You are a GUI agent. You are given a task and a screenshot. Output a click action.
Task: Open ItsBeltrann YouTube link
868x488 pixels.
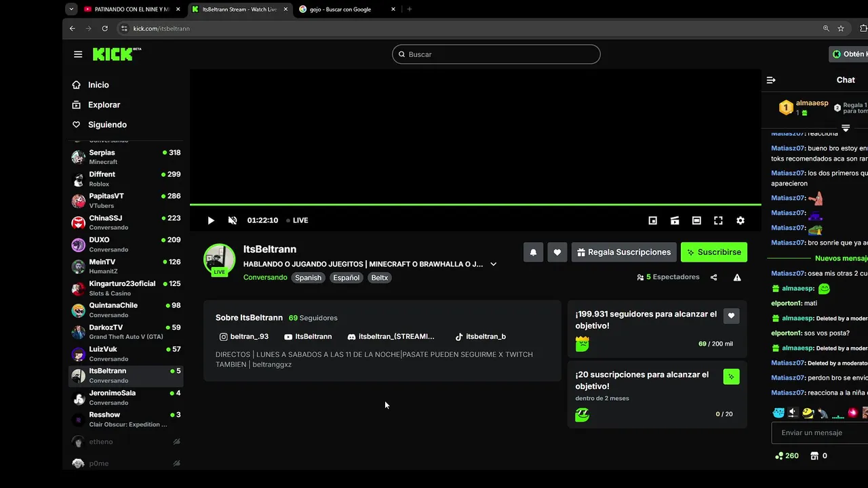308,336
